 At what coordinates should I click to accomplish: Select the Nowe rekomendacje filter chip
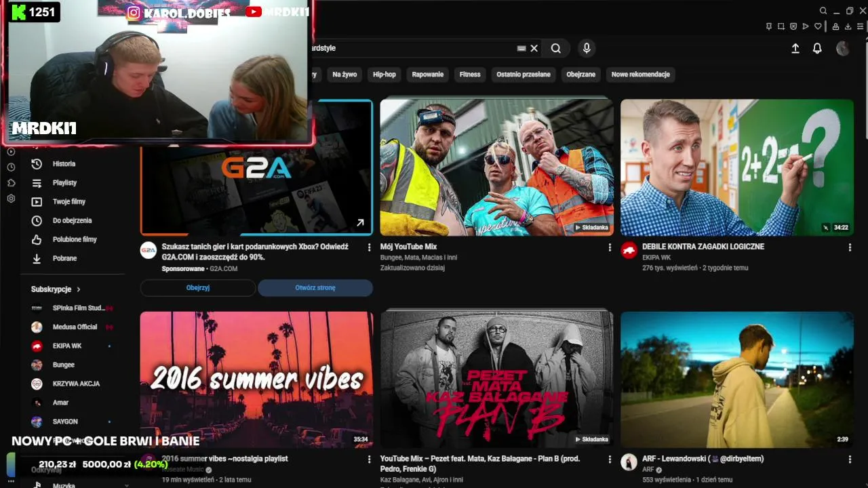coord(641,75)
